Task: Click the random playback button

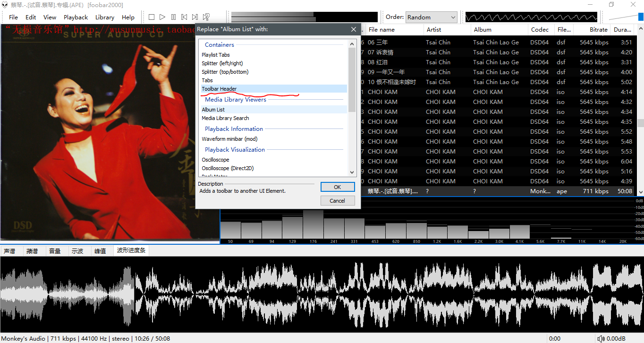Action: [x=206, y=17]
